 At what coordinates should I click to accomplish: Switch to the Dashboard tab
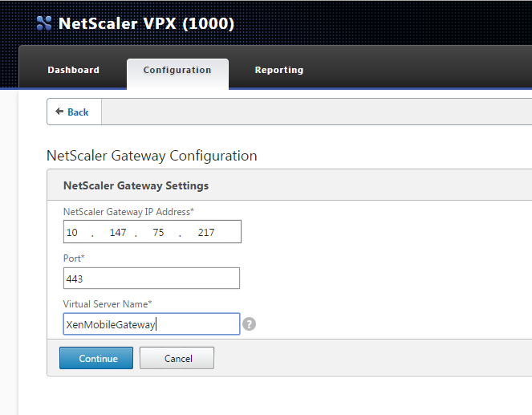[73, 70]
